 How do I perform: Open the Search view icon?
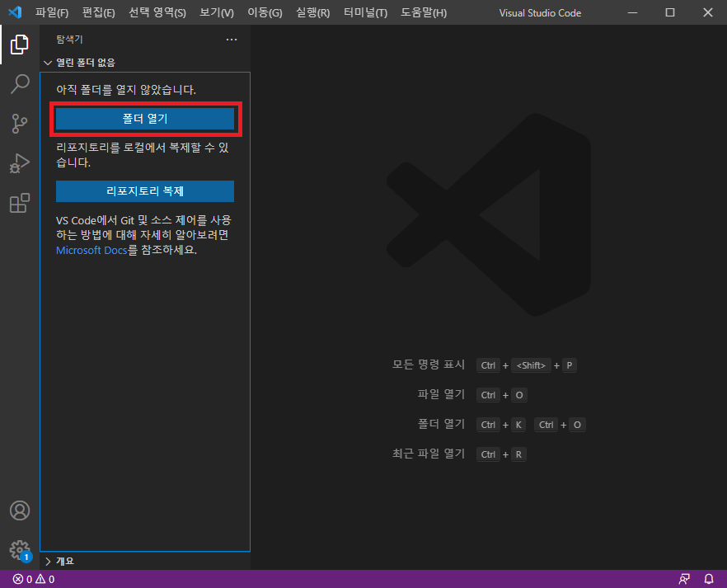pos(20,84)
